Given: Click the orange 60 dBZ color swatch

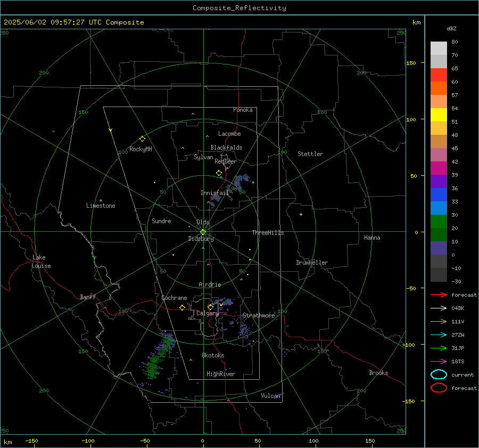Looking at the screenshot, I should pos(439,88).
